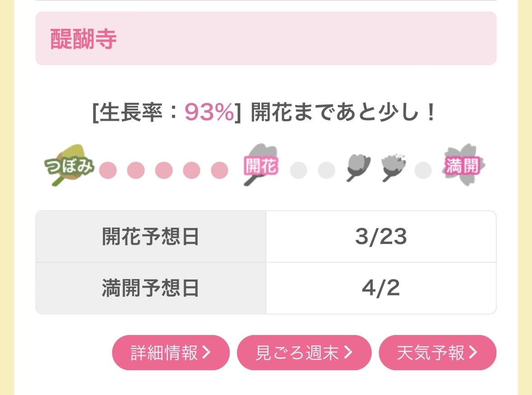Click the gray dot just before 満開

(x=423, y=170)
